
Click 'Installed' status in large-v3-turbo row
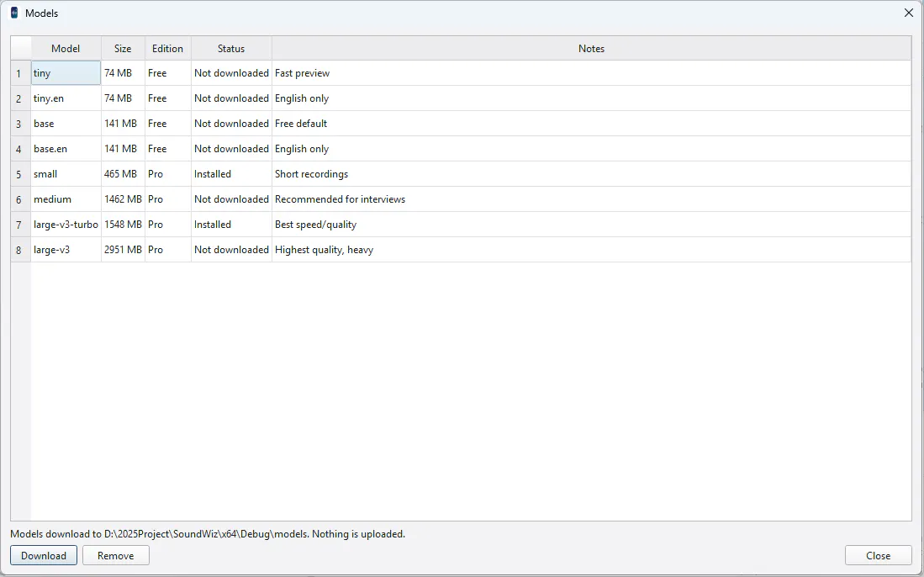point(231,225)
